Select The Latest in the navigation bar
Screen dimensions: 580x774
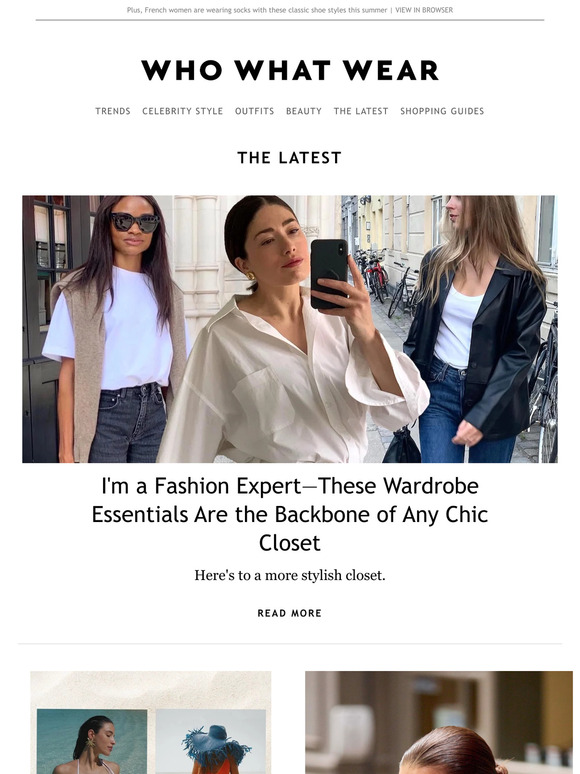tap(361, 111)
